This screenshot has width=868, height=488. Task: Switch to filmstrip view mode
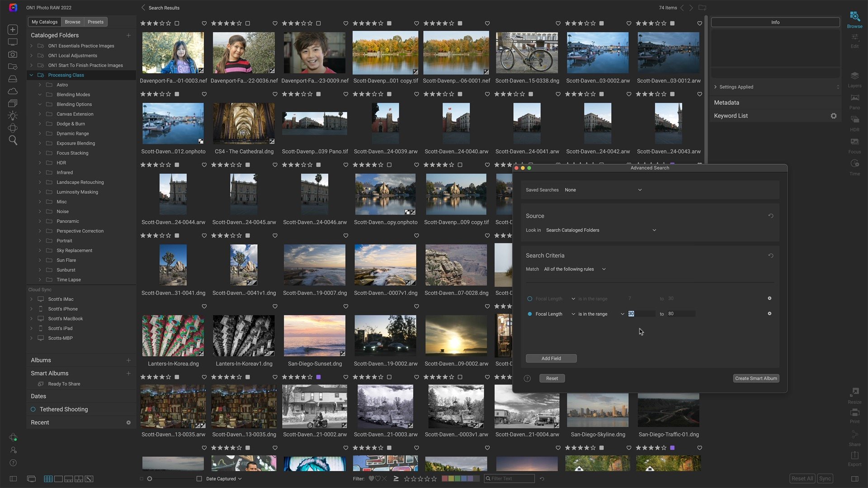[69, 479]
